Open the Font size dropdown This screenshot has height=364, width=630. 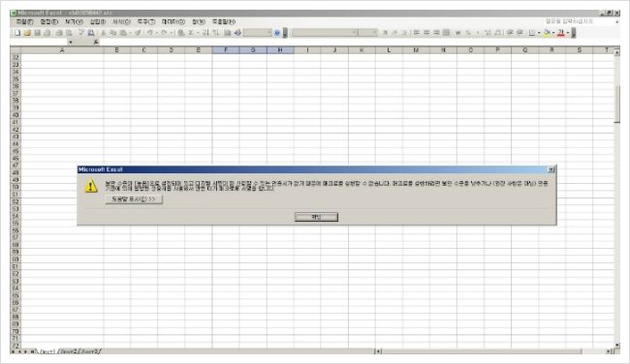[x=374, y=33]
